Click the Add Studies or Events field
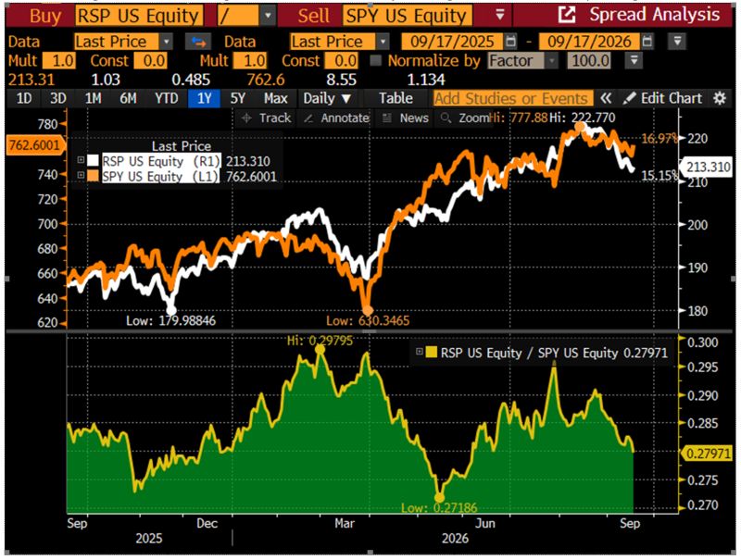The image size is (741, 560). [x=513, y=98]
